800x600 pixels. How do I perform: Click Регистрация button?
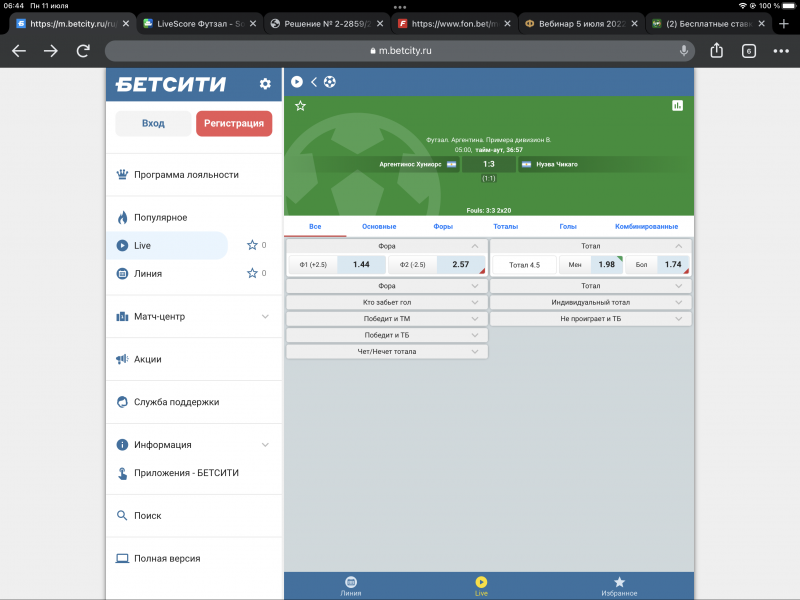point(234,123)
